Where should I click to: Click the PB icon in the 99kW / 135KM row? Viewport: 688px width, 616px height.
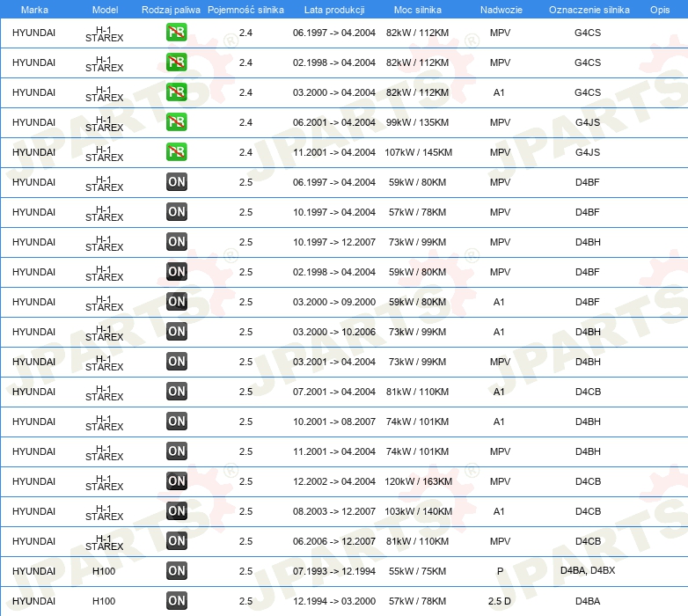tap(176, 122)
